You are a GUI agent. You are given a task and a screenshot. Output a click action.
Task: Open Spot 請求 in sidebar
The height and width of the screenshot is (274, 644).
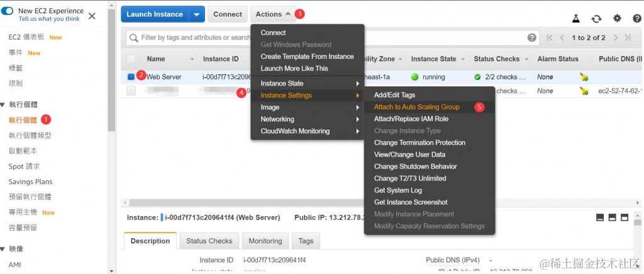click(x=25, y=167)
